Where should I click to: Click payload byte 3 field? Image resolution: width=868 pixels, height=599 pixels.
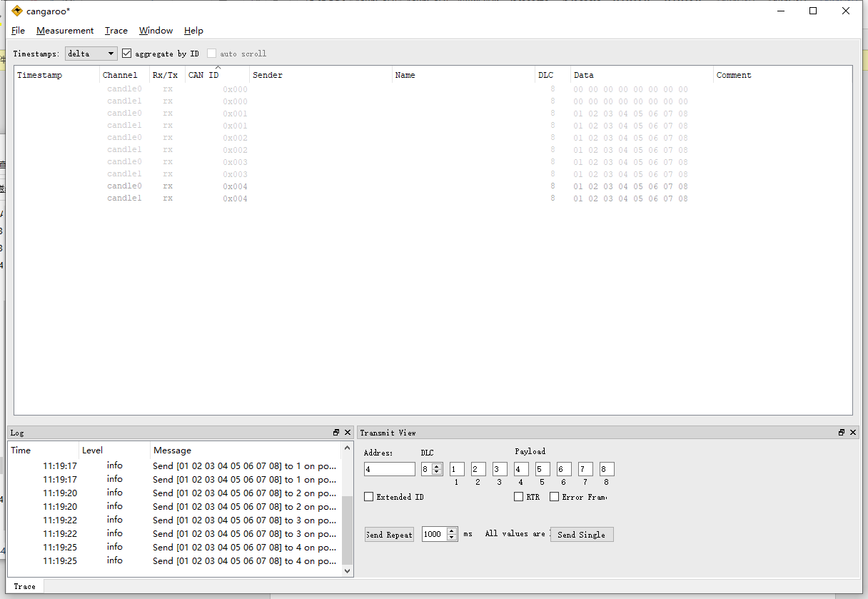pos(500,469)
